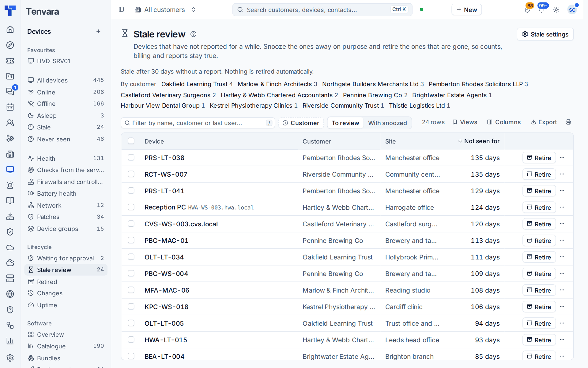
Task: Open row menu for PRS-LT-038
Action: [562, 158]
